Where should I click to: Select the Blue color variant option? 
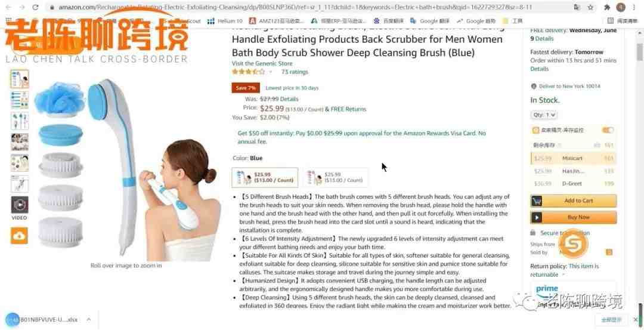(x=265, y=177)
